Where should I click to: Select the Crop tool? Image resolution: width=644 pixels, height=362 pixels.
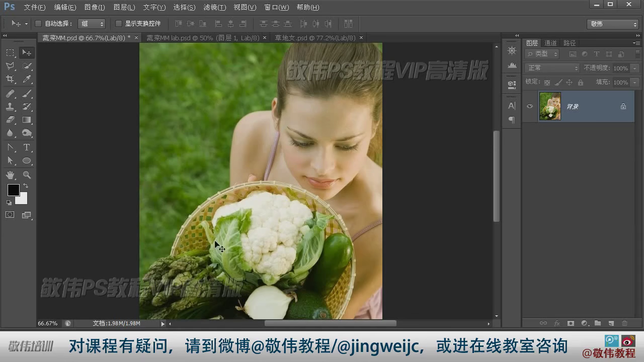10,79
